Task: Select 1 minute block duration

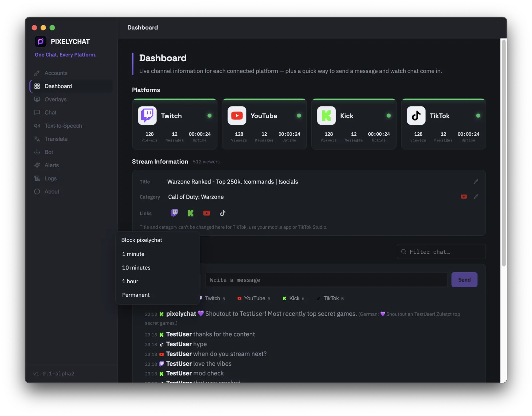Action: point(158,254)
